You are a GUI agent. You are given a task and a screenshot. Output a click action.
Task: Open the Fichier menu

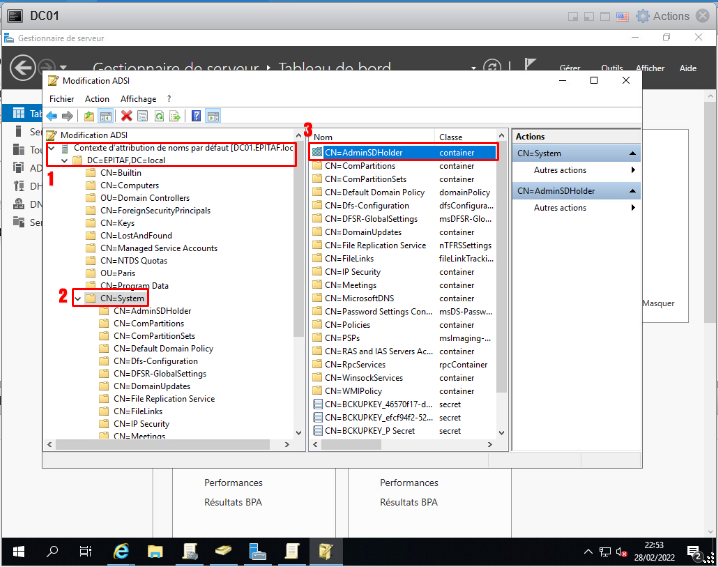tap(62, 99)
